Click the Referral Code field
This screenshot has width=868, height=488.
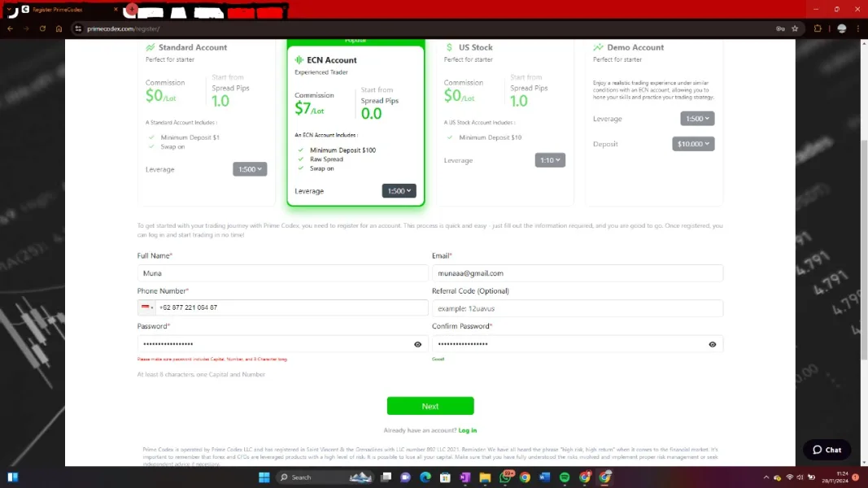[x=578, y=308]
